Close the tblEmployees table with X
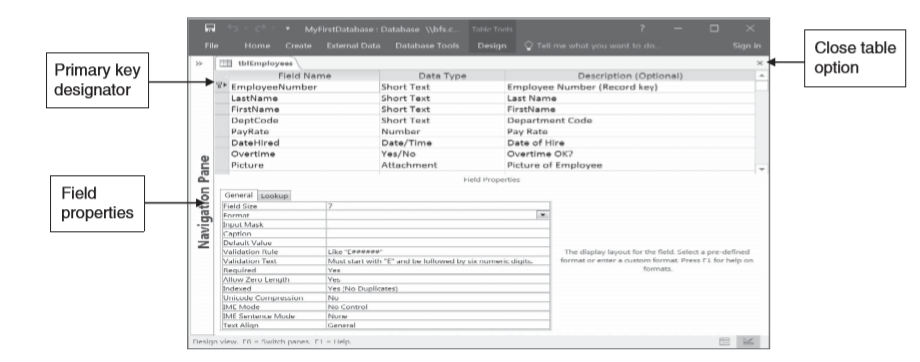The width and height of the screenshot is (920, 362). [x=760, y=63]
